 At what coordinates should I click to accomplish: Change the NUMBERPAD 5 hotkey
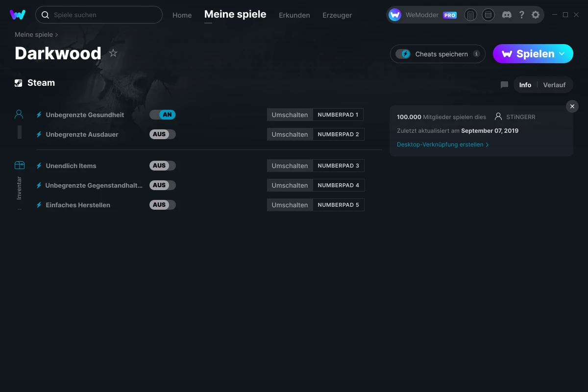339,205
